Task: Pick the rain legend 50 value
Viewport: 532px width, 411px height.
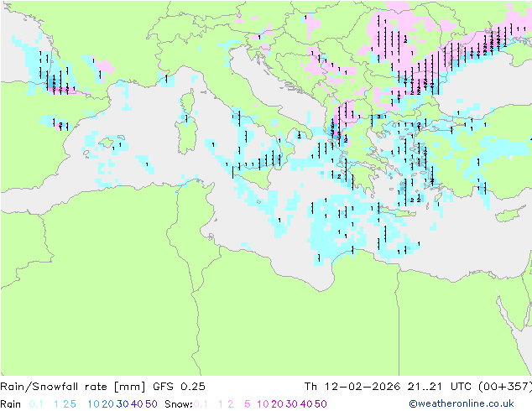Action: pos(151,404)
